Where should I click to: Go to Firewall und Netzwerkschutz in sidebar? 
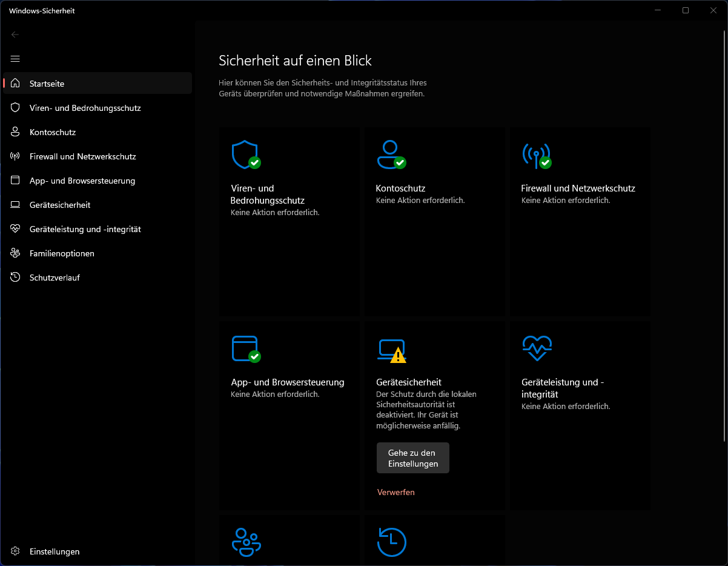(98, 156)
